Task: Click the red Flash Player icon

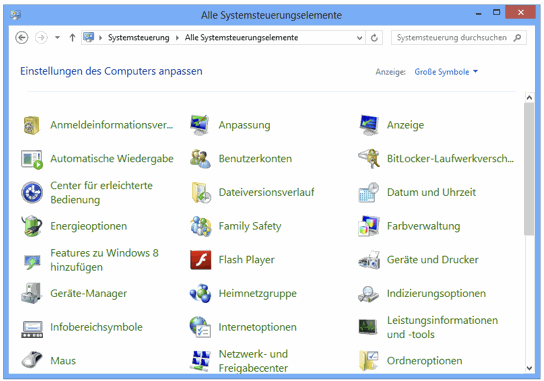Action: click(x=201, y=260)
